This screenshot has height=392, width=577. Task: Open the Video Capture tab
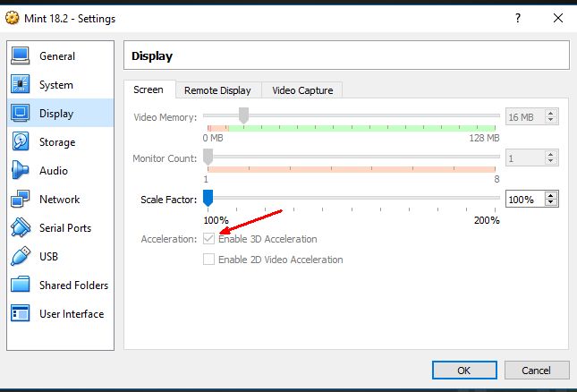point(302,90)
